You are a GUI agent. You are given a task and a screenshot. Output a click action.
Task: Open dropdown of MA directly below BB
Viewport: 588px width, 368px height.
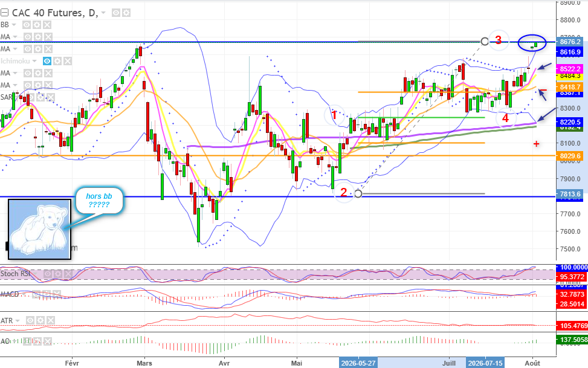[x=15, y=37]
